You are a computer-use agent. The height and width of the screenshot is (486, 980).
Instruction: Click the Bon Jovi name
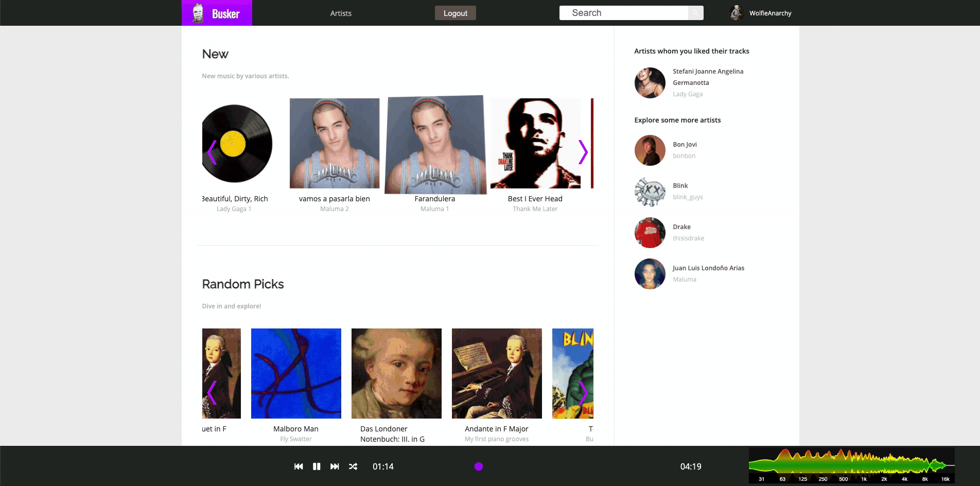coord(685,145)
